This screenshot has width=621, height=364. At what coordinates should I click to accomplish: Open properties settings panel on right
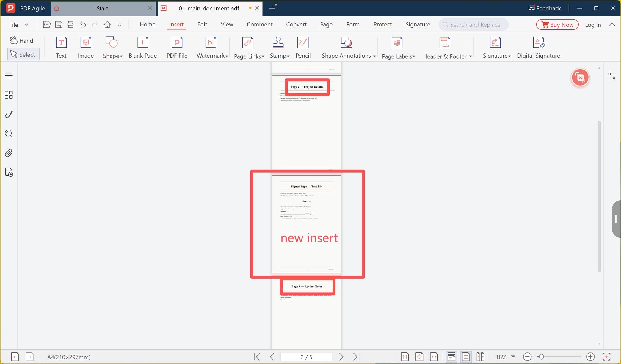click(x=612, y=76)
